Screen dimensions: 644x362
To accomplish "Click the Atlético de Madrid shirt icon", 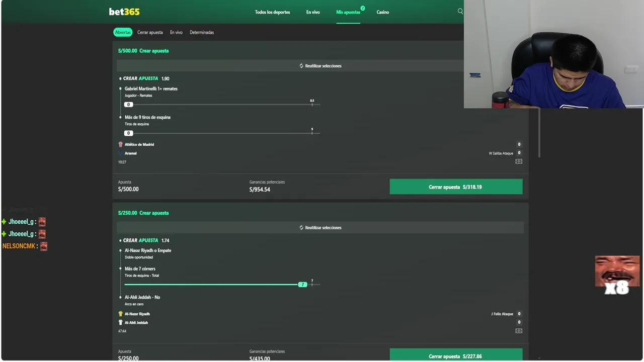I will pyautogui.click(x=120, y=144).
